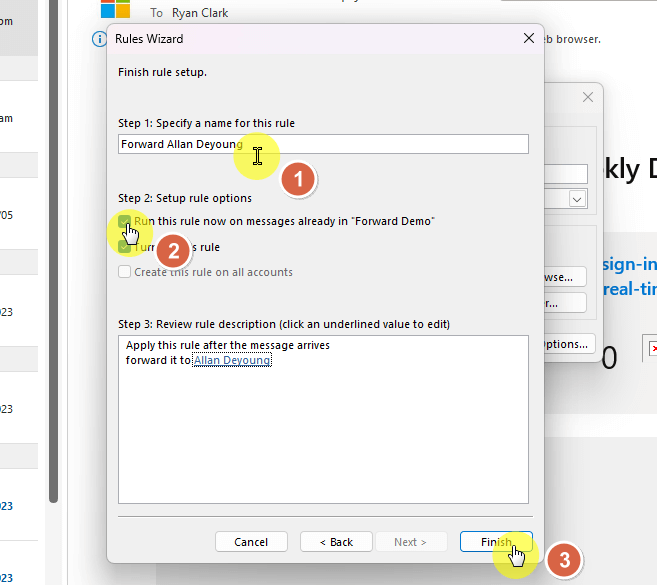Viewport: 657px width, 585px height.
Task: Toggle the 'Turn on this rule' checkbox
Action: pos(124,247)
